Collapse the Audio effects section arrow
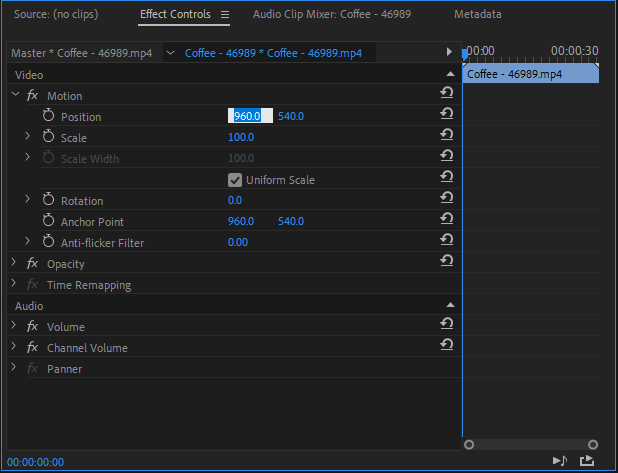The image size is (618, 473). pyautogui.click(x=450, y=305)
